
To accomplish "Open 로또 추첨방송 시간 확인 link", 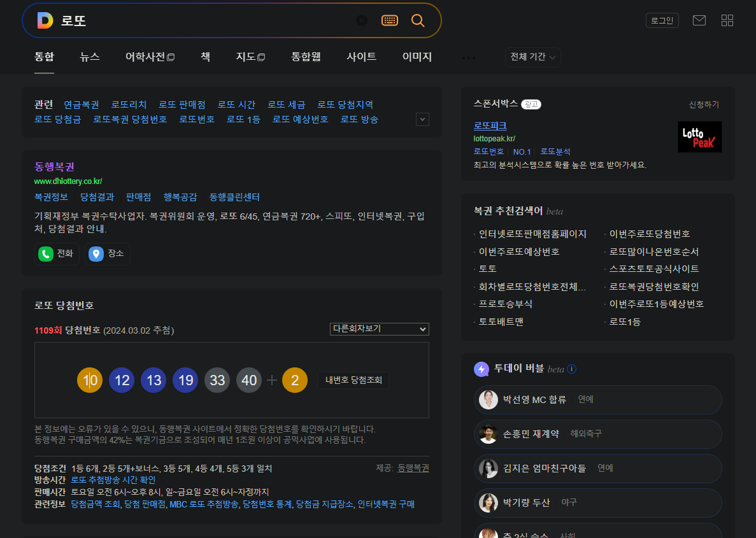I will (113, 481).
